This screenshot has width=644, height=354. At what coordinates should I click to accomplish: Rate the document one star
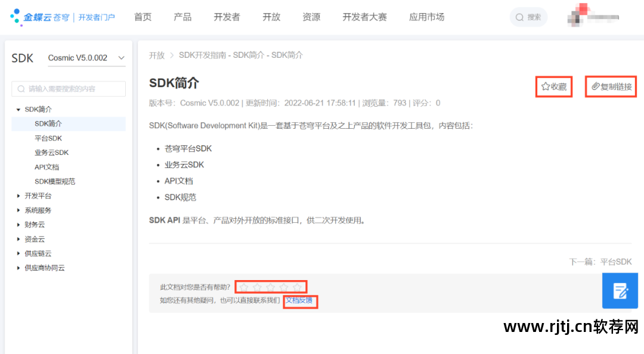pyautogui.click(x=244, y=287)
